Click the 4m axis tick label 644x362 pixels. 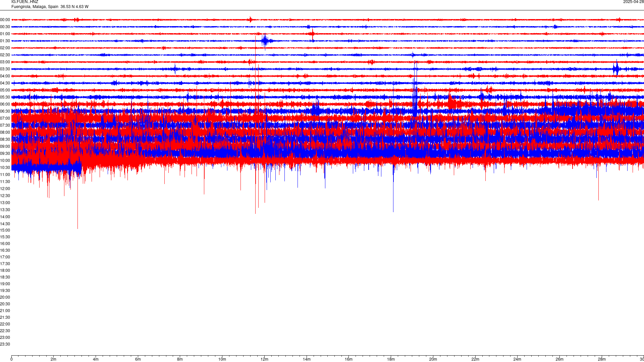tap(96, 359)
